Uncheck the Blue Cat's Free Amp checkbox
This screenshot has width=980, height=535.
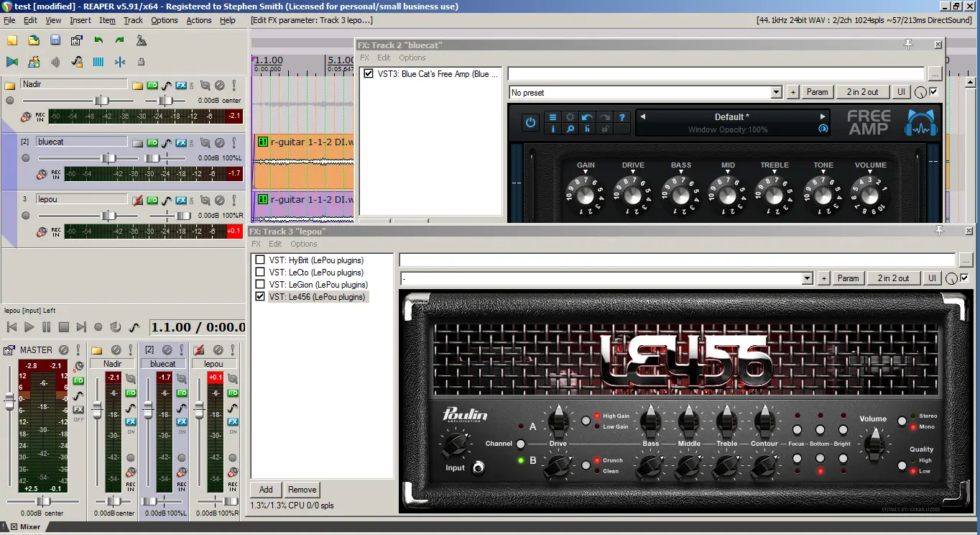(x=369, y=74)
